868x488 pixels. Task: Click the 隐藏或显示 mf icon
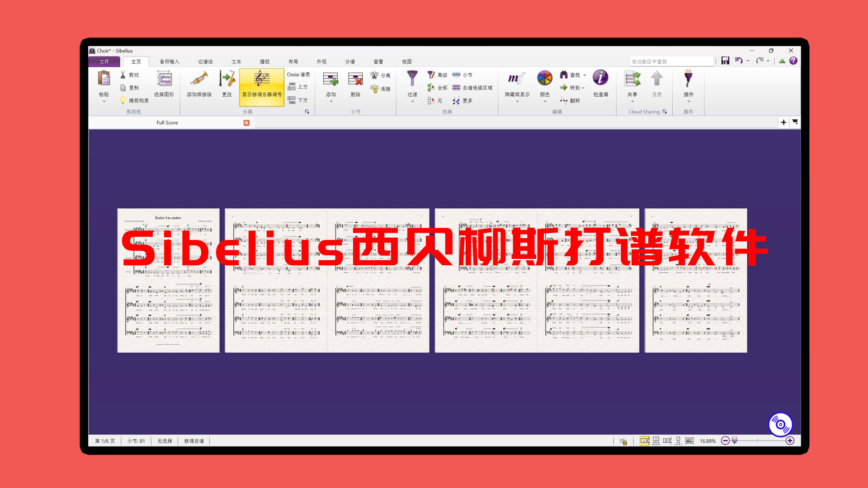coord(517,79)
